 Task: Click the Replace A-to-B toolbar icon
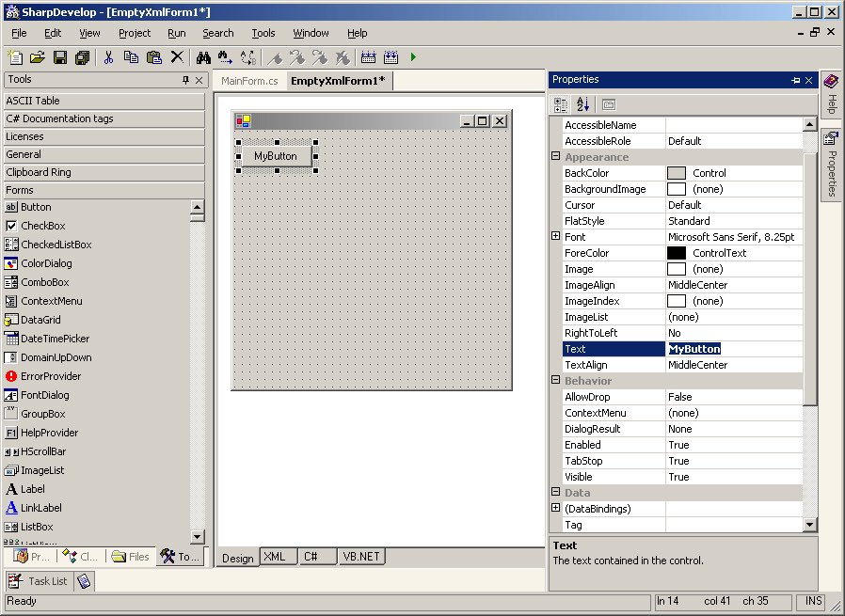tap(247, 57)
